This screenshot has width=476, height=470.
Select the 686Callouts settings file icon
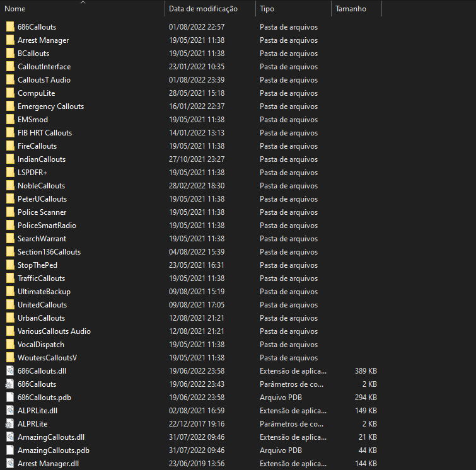(9, 384)
